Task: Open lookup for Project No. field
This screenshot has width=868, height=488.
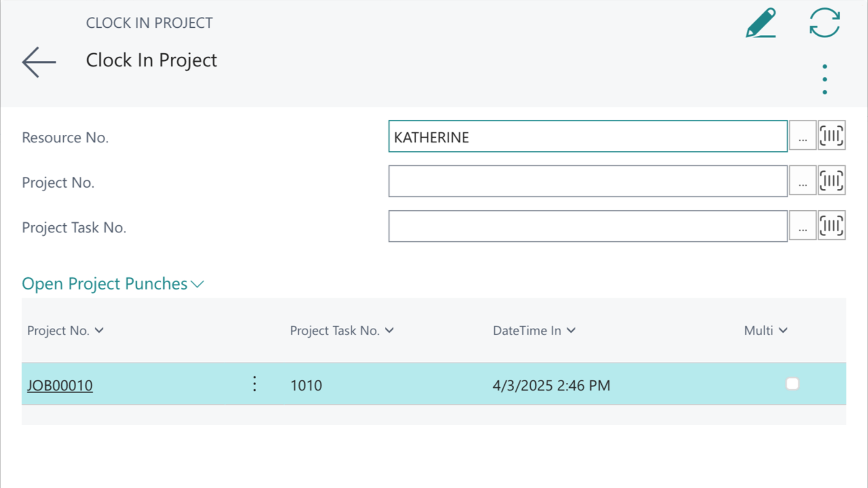Action: [802, 181]
